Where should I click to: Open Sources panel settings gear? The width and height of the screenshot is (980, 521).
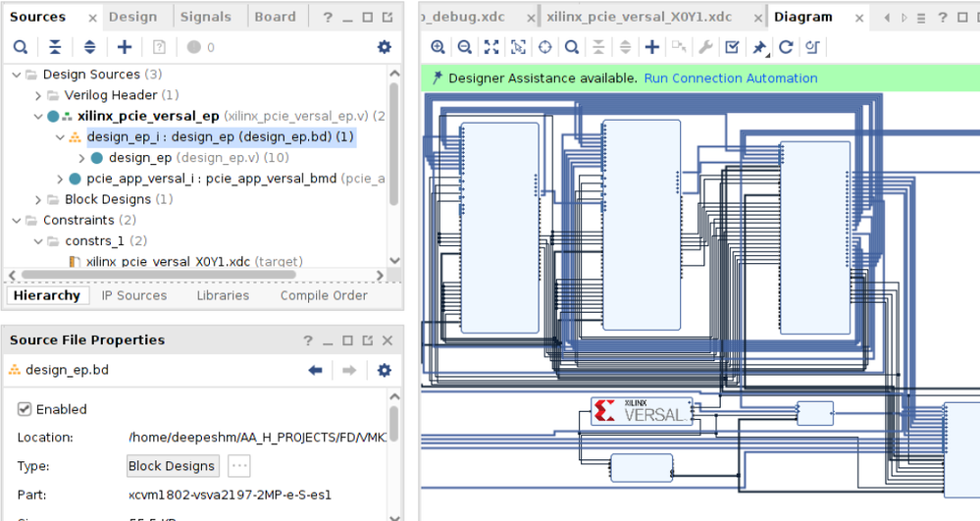coord(384,47)
